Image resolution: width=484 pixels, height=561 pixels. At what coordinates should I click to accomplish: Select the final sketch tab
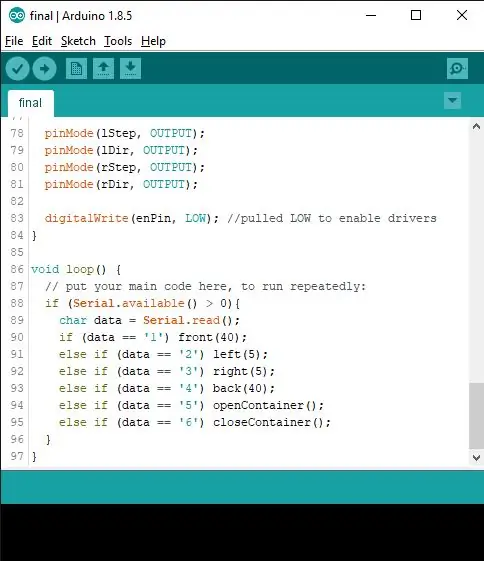pyautogui.click(x=31, y=103)
